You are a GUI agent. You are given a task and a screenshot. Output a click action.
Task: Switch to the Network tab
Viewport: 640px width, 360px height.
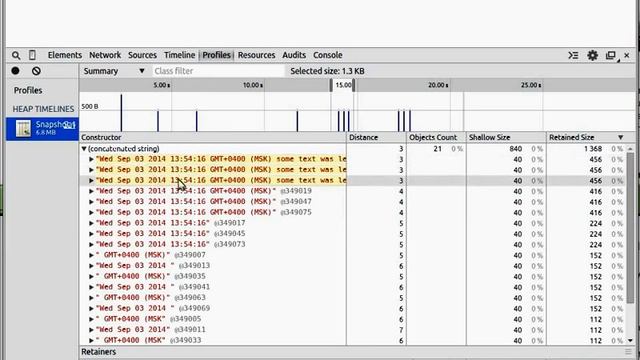[x=105, y=55]
